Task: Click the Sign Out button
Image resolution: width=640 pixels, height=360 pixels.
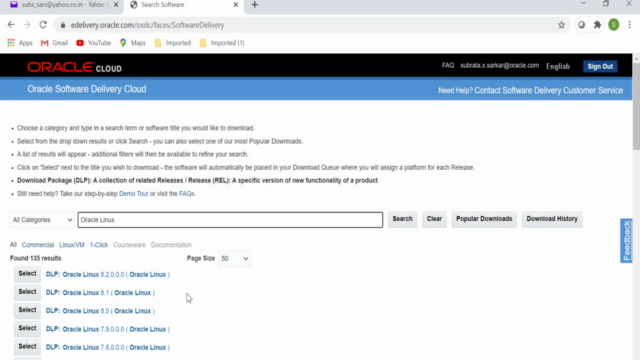Action: 600,67
